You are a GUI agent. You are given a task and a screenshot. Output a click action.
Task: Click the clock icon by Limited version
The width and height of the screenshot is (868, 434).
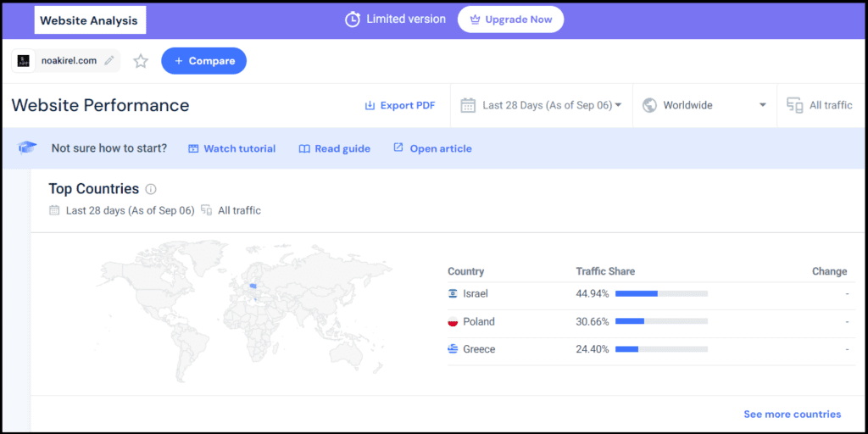(352, 19)
